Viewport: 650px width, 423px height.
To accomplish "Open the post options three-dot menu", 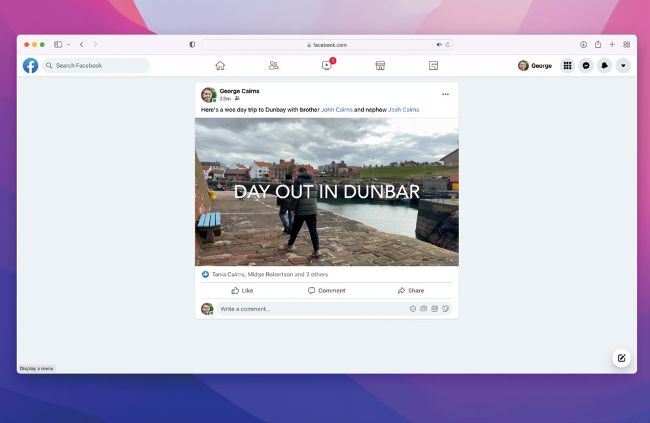I will coord(446,94).
